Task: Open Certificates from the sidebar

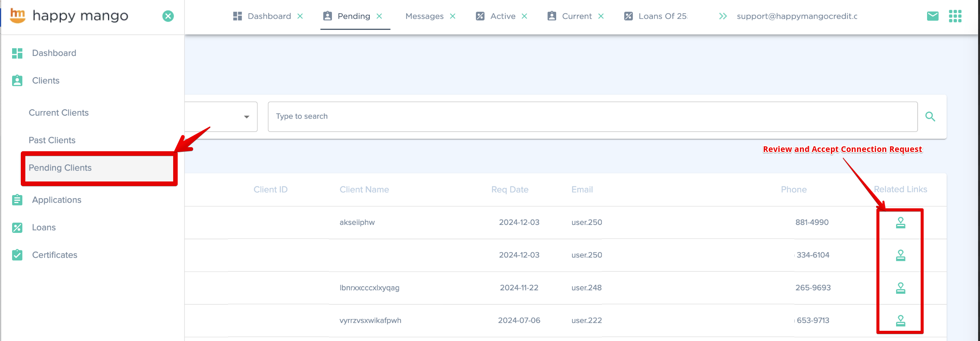Action: 54,255
